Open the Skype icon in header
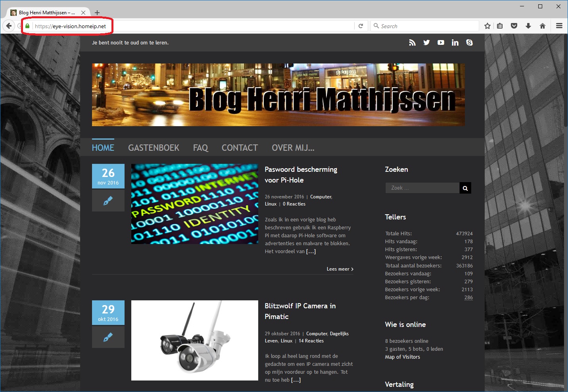 click(x=469, y=42)
